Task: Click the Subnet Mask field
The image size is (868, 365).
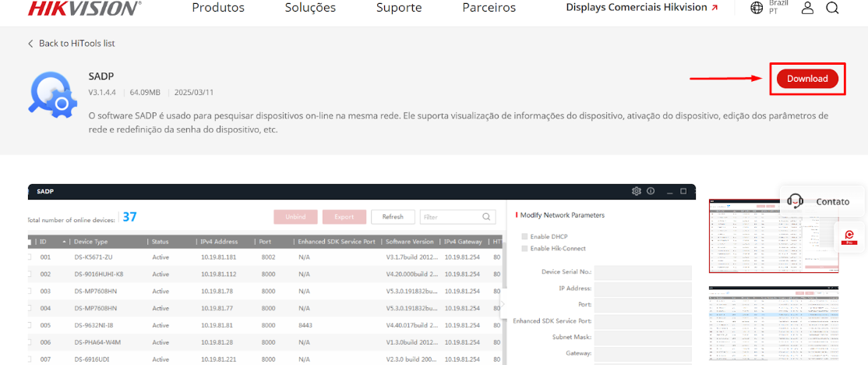Action: click(x=644, y=337)
